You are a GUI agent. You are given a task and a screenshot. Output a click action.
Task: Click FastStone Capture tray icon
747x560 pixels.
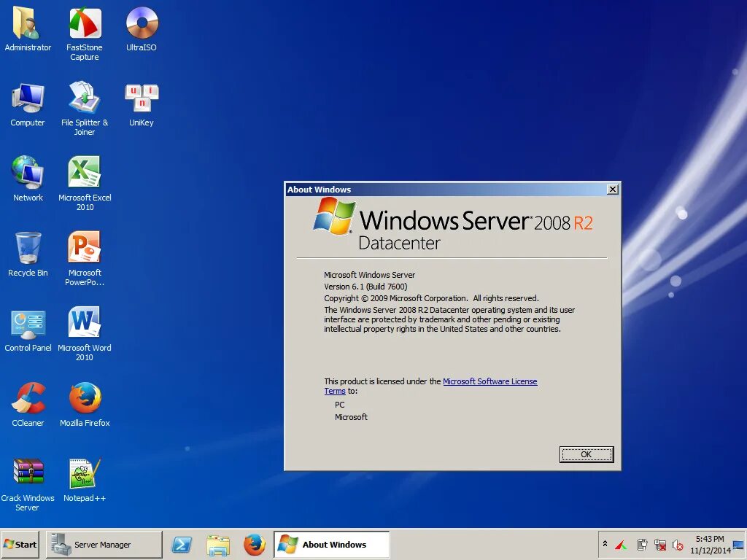tap(621, 545)
